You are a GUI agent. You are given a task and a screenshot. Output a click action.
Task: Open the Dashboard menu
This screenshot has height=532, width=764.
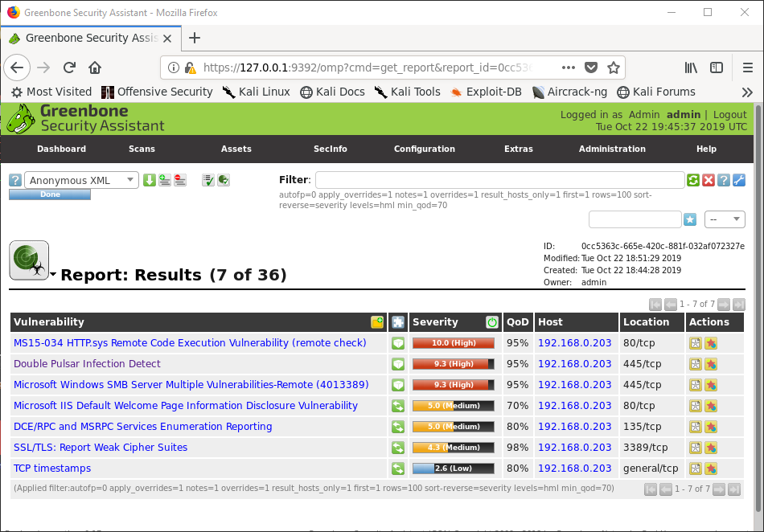(x=61, y=149)
